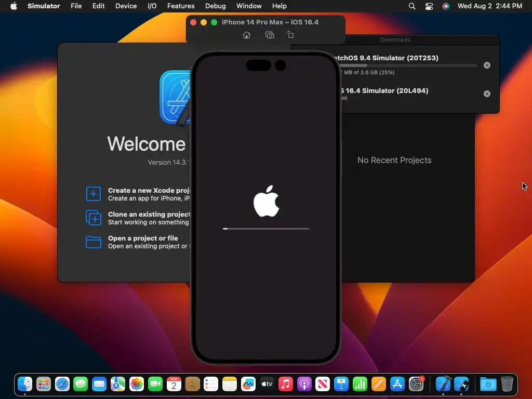Open the Window menu

[249, 6]
